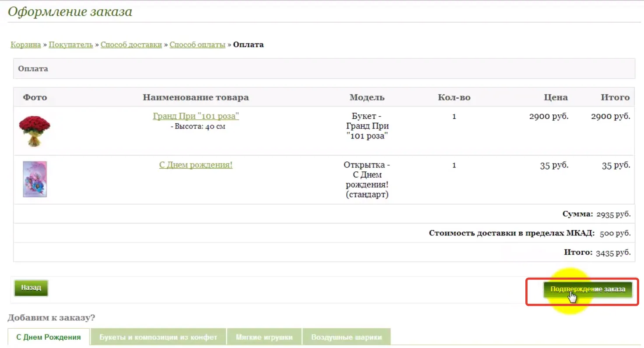
Task: Click the Оформление заказа page heading
Action: click(70, 11)
